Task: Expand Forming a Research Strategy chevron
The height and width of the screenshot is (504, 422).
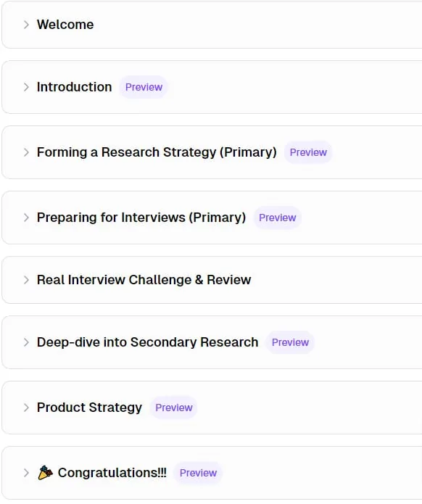Action: pos(26,152)
